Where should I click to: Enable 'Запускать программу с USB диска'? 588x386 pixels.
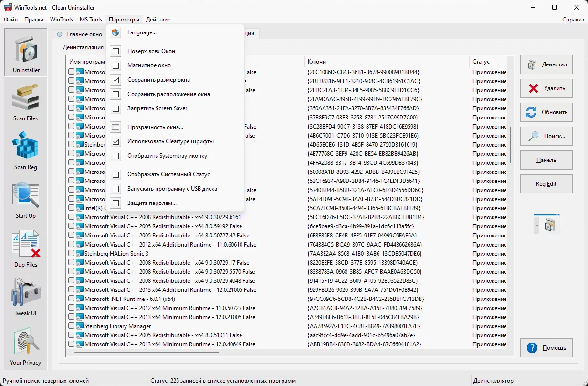[x=115, y=189]
